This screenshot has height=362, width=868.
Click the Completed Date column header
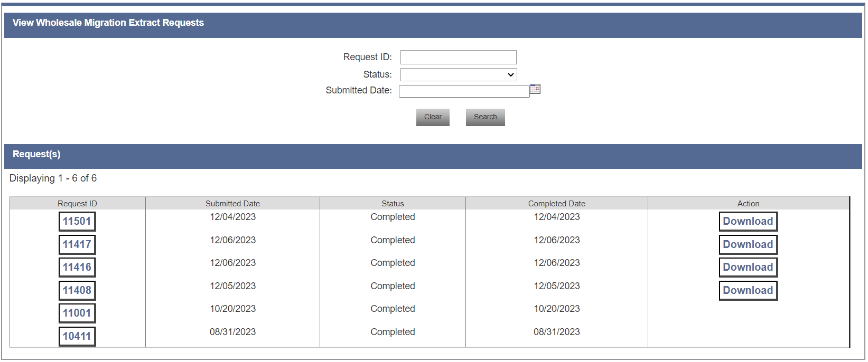556,204
